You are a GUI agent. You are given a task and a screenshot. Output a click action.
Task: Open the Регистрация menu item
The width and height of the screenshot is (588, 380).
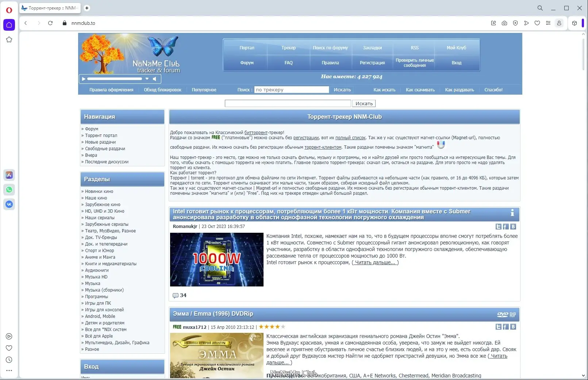point(372,63)
